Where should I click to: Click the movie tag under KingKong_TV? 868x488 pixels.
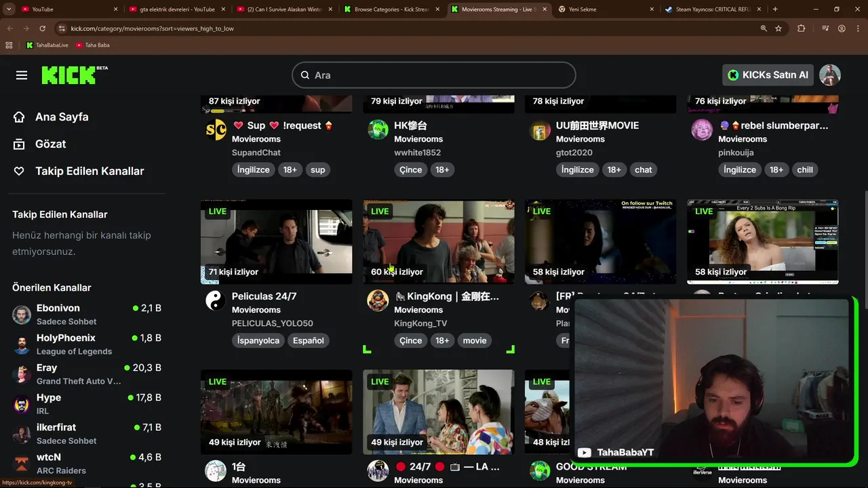tap(475, 340)
